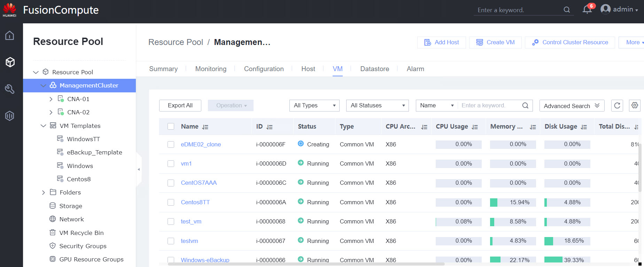644x267 pixels.
Task: Sort by ID column sort icon
Action: click(x=270, y=127)
